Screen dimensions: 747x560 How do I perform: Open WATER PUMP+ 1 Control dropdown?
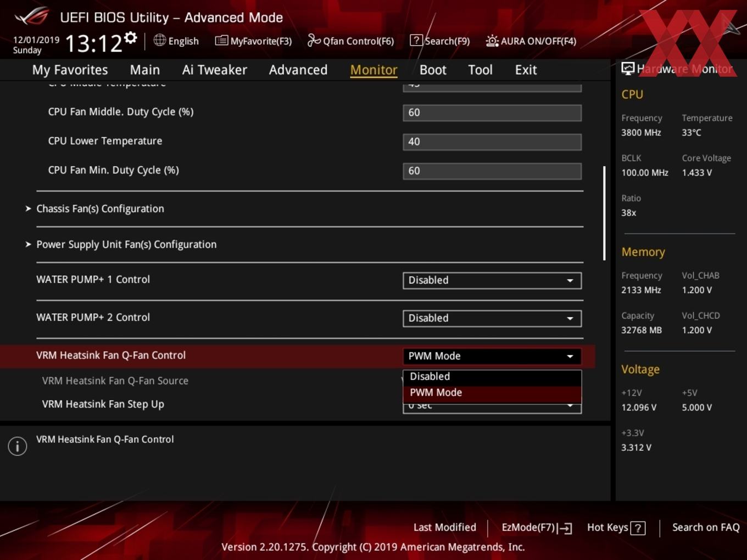pyautogui.click(x=492, y=281)
